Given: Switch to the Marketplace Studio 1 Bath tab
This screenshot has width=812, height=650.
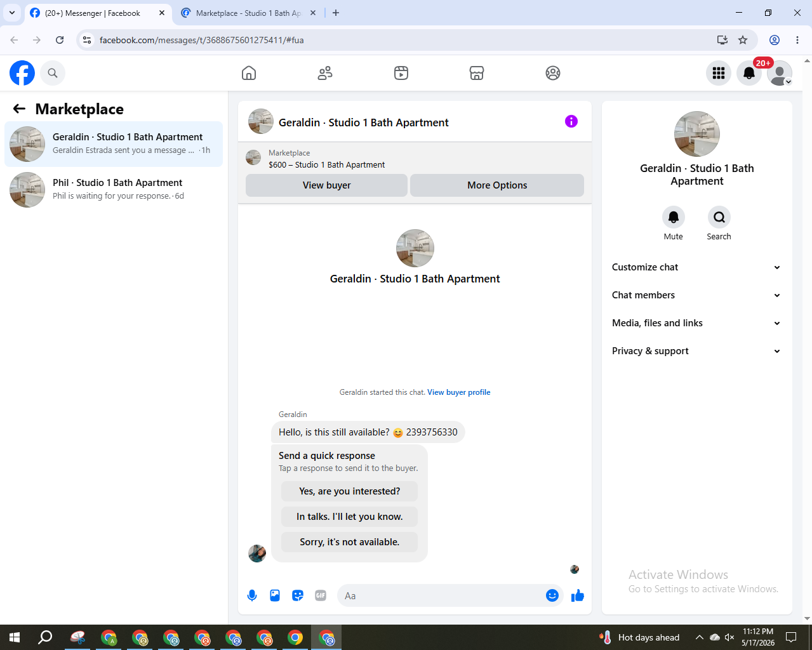Looking at the screenshot, I should tap(248, 13).
